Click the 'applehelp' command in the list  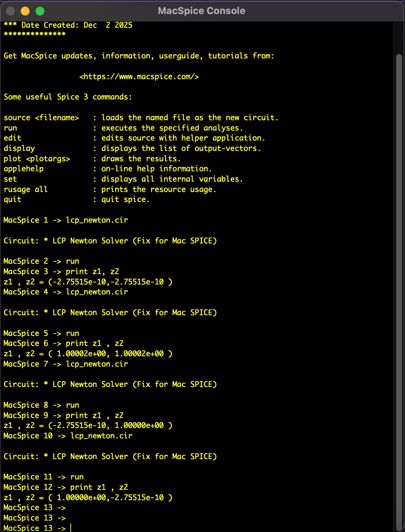click(24, 169)
